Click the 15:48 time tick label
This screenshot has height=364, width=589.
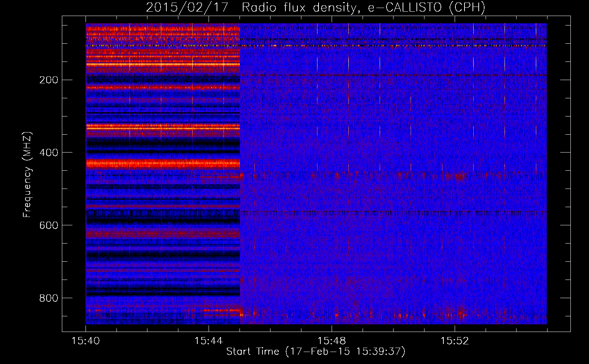[332, 341]
